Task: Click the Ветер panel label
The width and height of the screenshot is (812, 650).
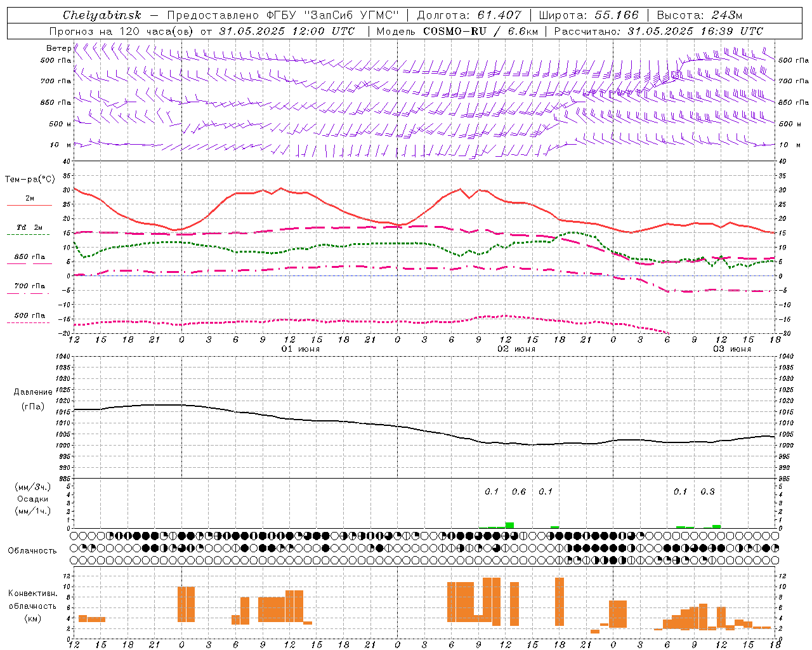Action: pyautogui.click(x=58, y=48)
